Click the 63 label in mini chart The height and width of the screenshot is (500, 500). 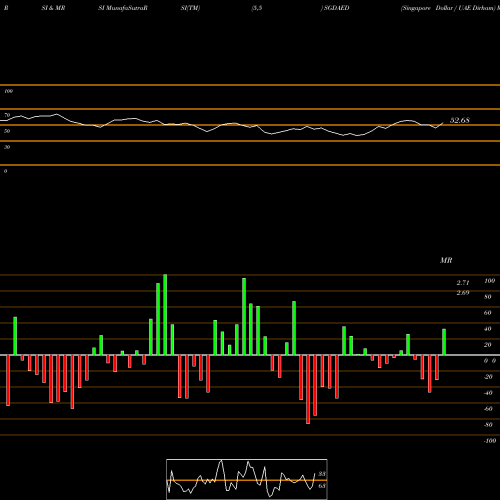[x=322, y=486]
